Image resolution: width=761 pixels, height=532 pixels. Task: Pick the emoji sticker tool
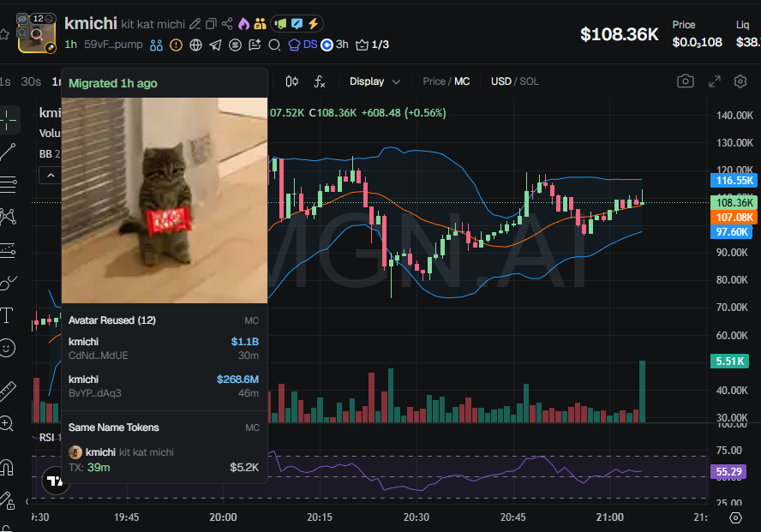(x=8, y=348)
